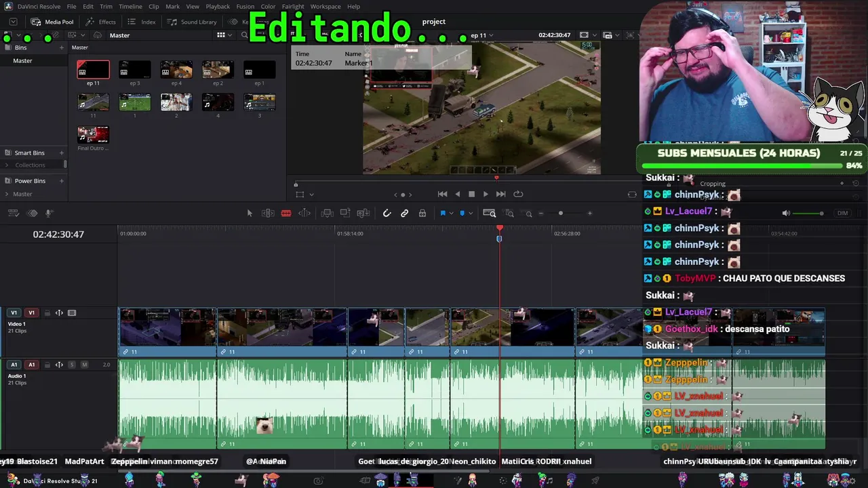Play the timeline forward

(486, 194)
